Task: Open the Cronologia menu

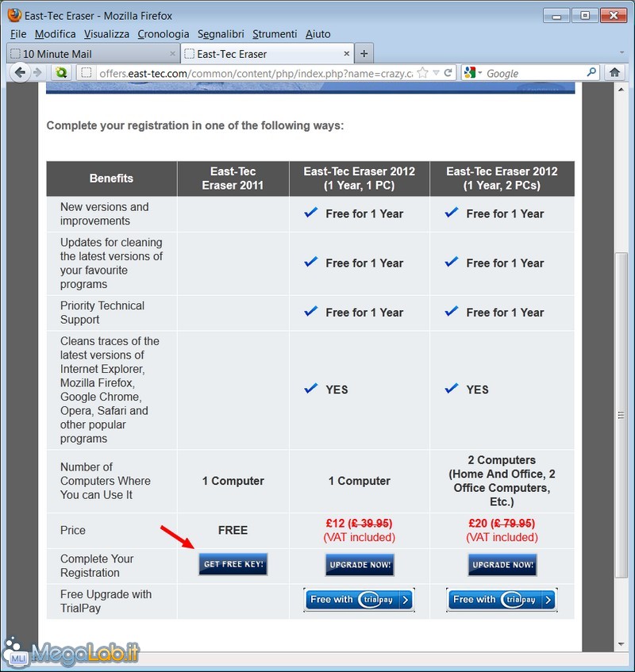Action: pos(164,34)
